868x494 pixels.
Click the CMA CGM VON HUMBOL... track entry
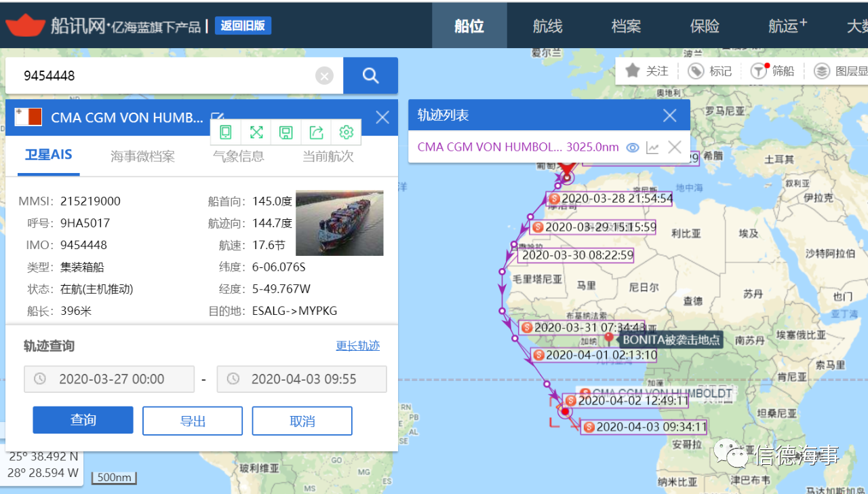tap(490, 147)
